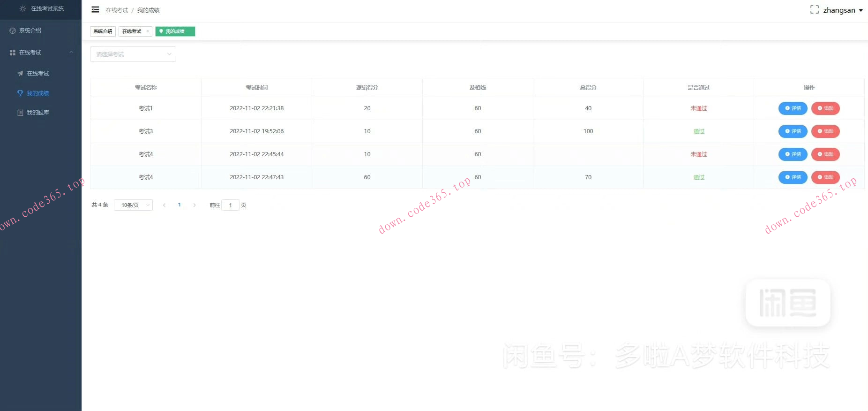Click 未通过 status for 考试1
The image size is (868, 411).
(x=699, y=108)
